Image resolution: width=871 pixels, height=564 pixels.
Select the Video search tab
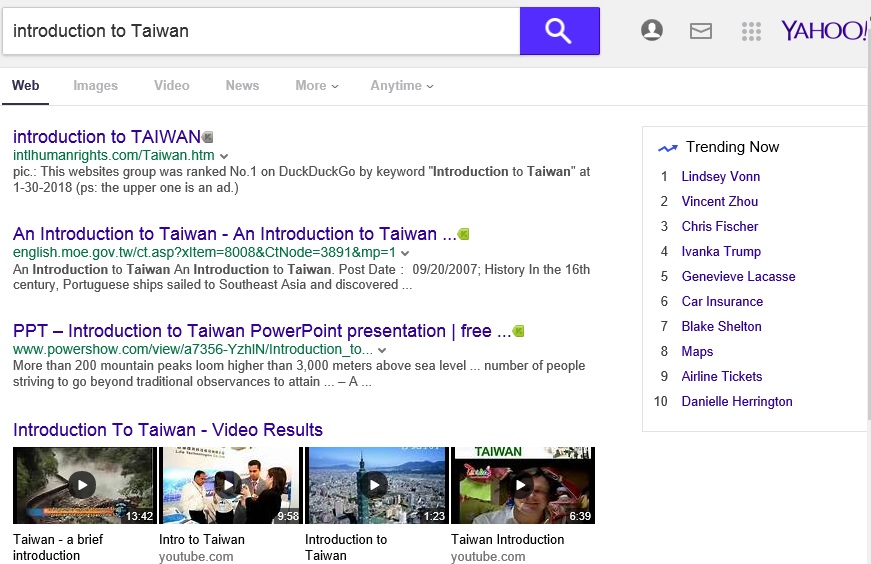171,86
